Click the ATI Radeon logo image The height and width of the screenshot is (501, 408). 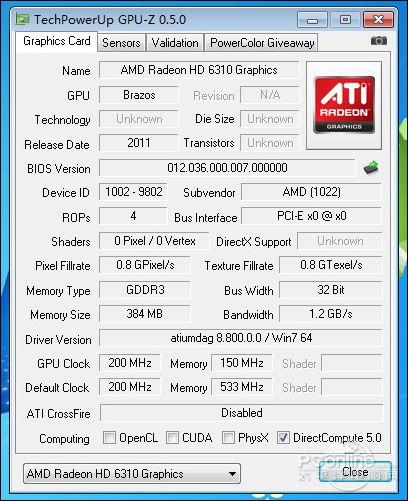(344, 105)
